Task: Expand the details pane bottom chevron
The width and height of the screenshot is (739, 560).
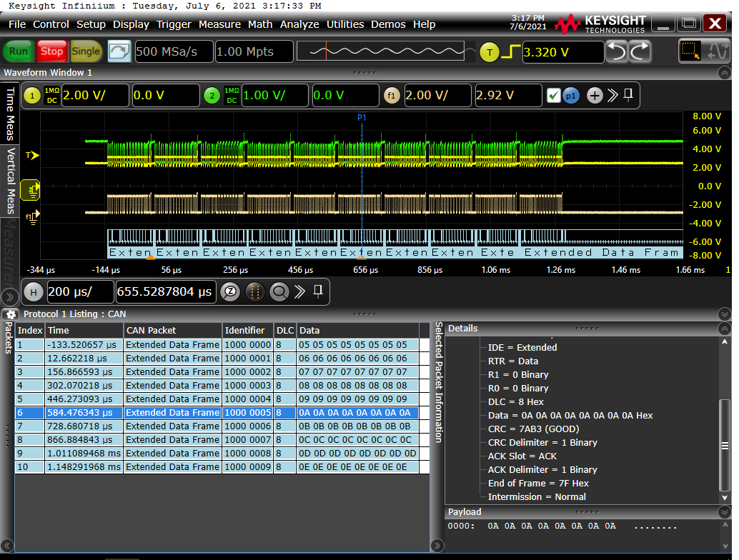Action: click(437, 546)
